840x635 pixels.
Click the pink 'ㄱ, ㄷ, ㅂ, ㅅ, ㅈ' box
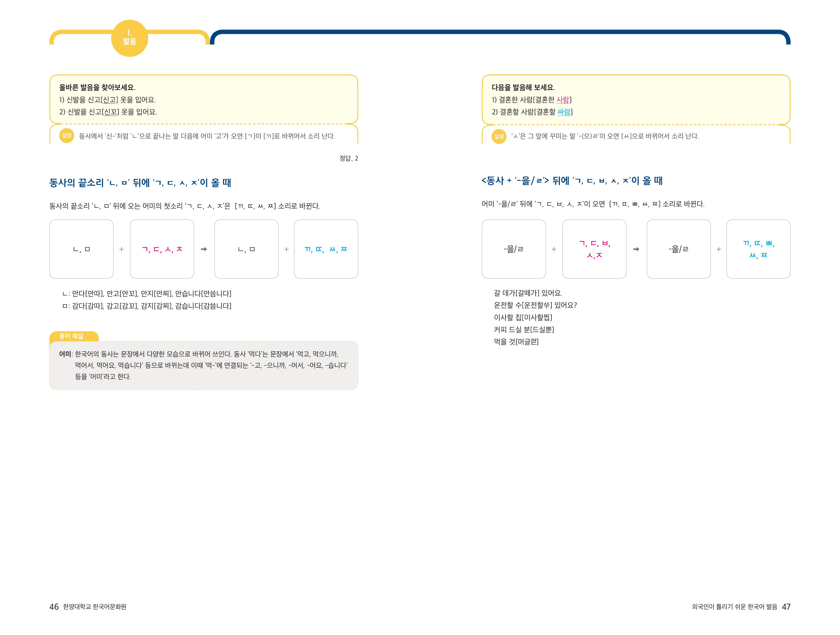pyautogui.click(x=594, y=249)
